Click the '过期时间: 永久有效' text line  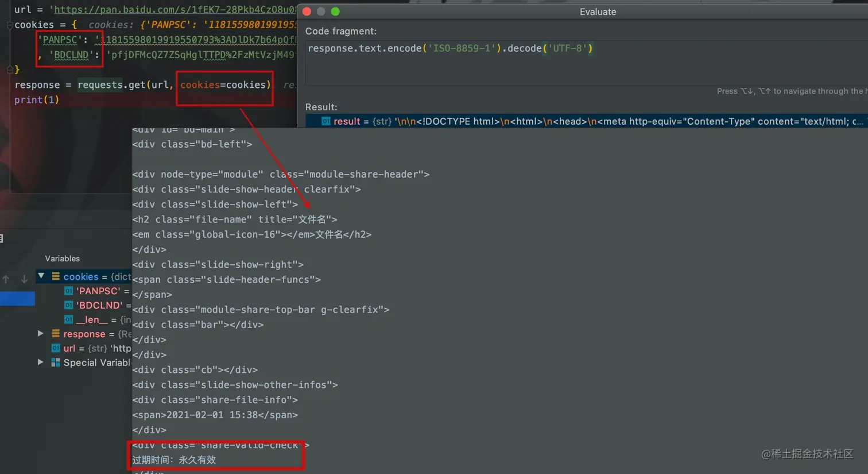(x=174, y=460)
